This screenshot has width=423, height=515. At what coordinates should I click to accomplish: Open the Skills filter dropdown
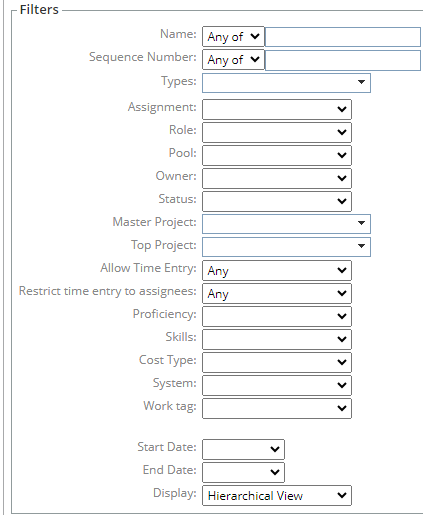(x=277, y=339)
